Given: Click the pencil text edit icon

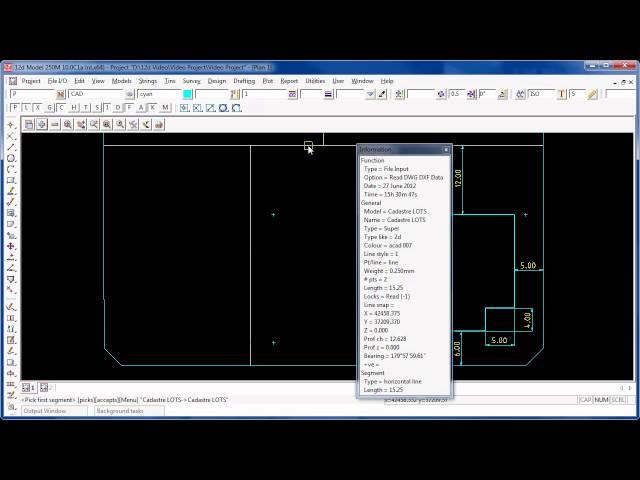Looking at the screenshot, I should 592,94.
